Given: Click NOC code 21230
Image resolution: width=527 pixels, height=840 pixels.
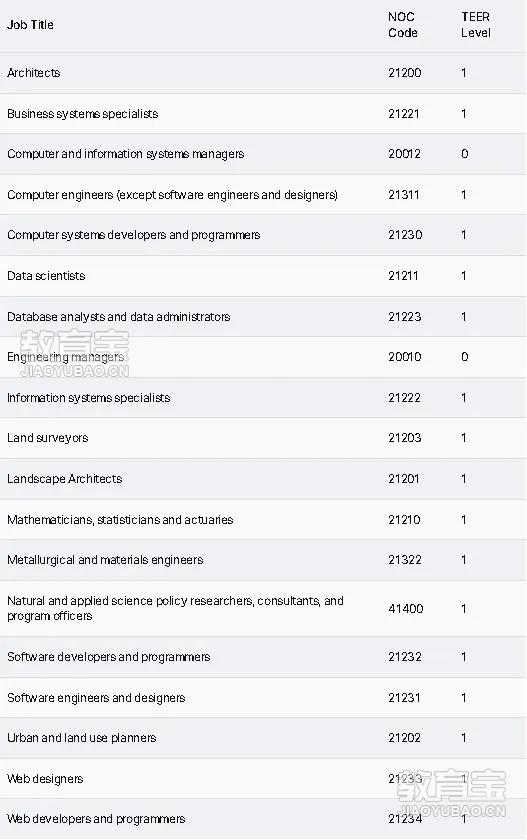Looking at the screenshot, I should (405, 235).
